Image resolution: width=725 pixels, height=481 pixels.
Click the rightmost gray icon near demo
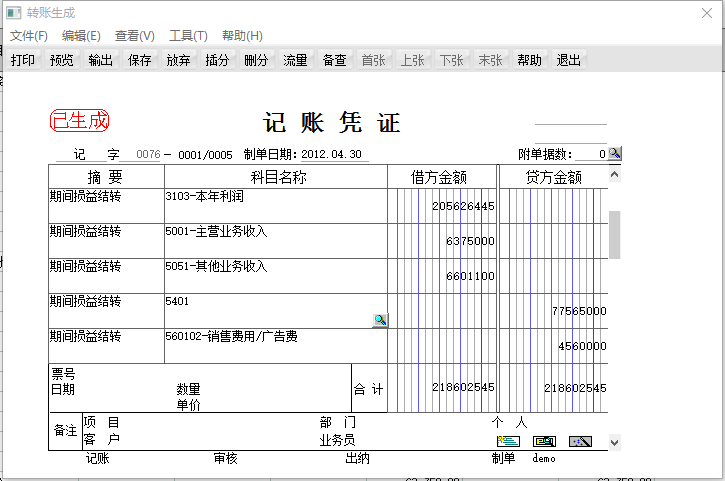(x=580, y=441)
